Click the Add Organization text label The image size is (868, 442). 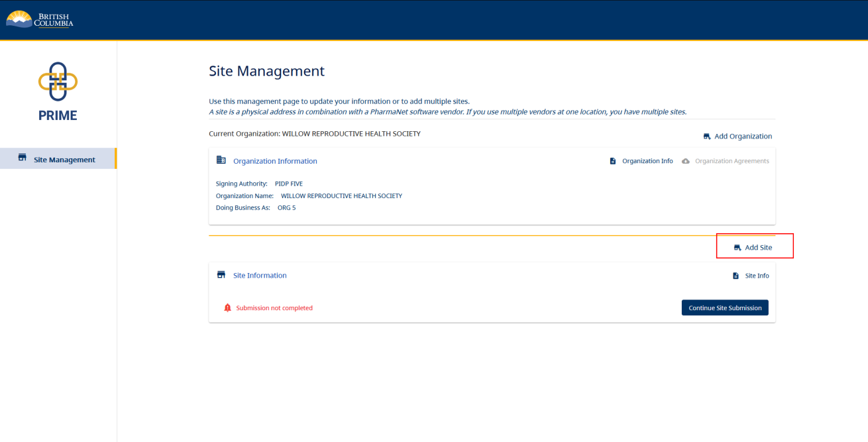point(743,137)
